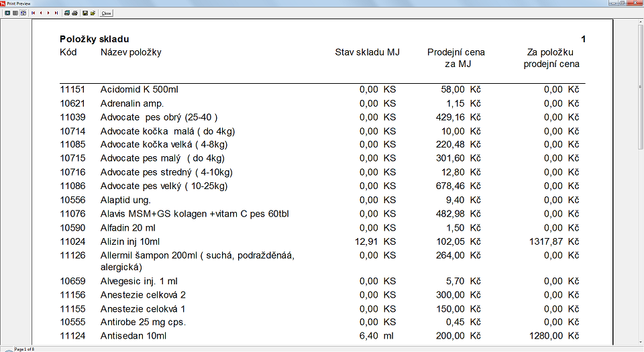The width and height of the screenshot is (644, 352).
Task: Click the item name 'Antisedan 10ml'
Action: 133,336
